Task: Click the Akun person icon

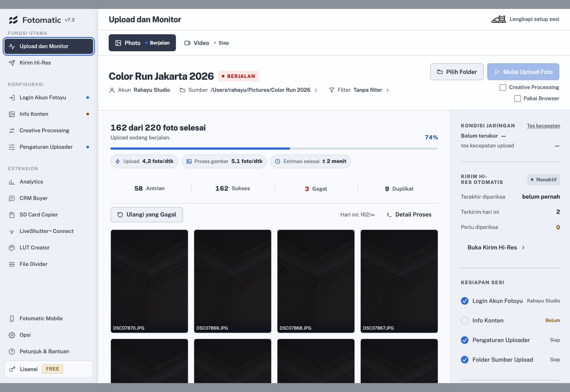Action: (112, 90)
